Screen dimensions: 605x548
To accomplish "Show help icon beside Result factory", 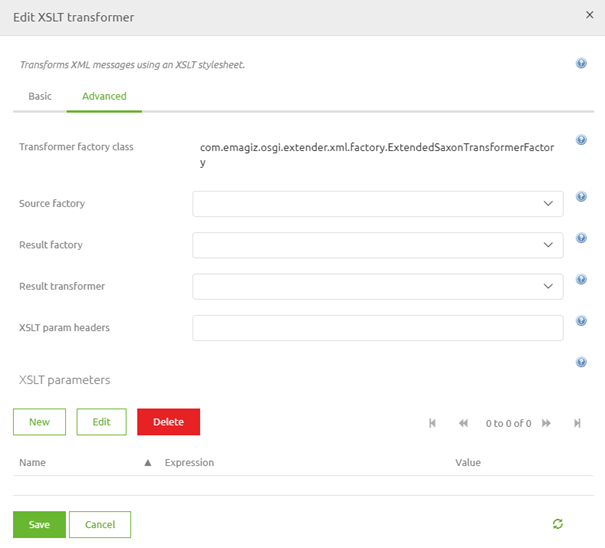I will click(581, 238).
